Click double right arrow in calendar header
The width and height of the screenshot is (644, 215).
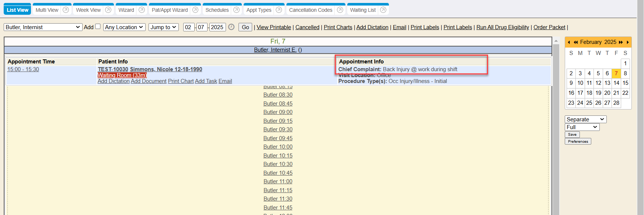pos(621,42)
